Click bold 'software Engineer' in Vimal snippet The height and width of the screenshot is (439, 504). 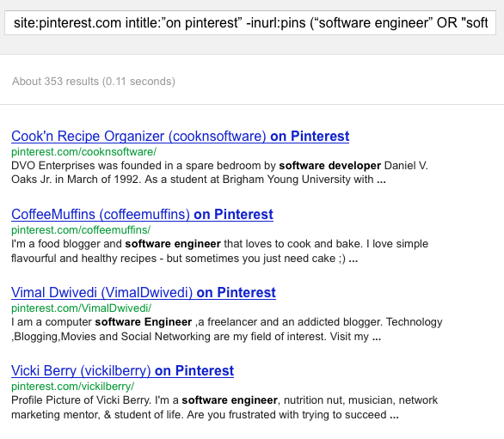point(144,322)
